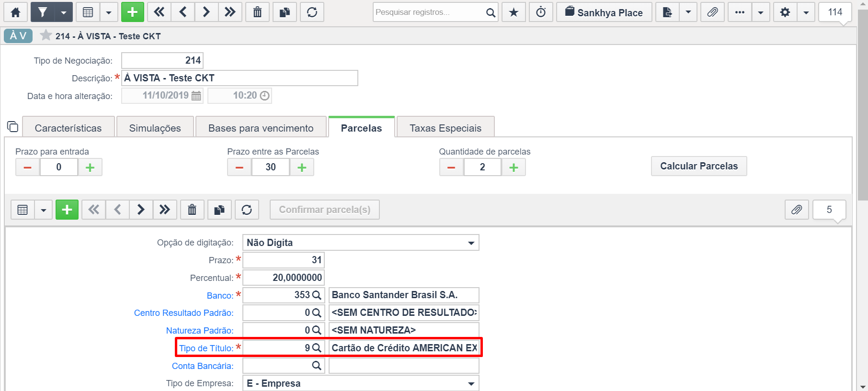Expand arrow next to ellipsis button
The image size is (868, 391).
pos(761,12)
